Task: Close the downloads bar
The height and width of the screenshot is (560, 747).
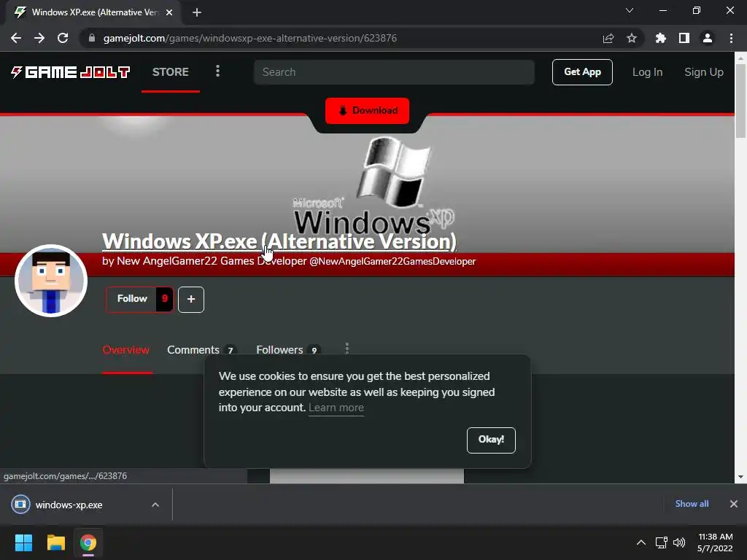Action: pyautogui.click(x=734, y=504)
